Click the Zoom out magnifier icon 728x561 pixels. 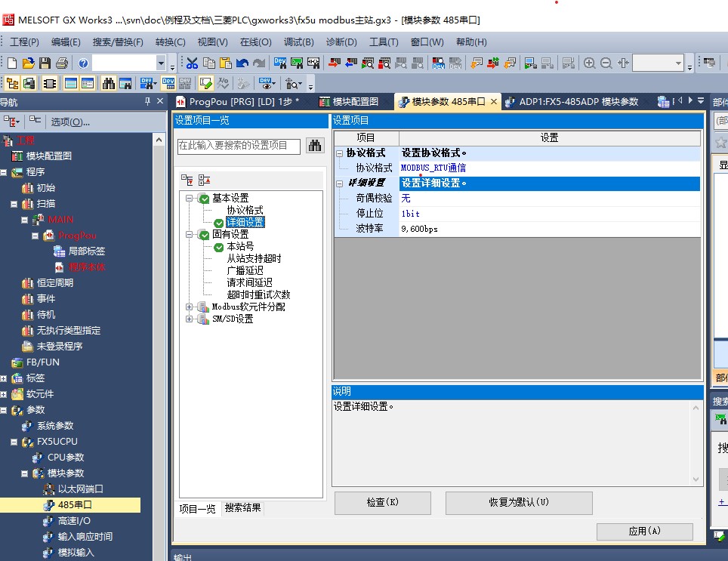tap(606, 63)
